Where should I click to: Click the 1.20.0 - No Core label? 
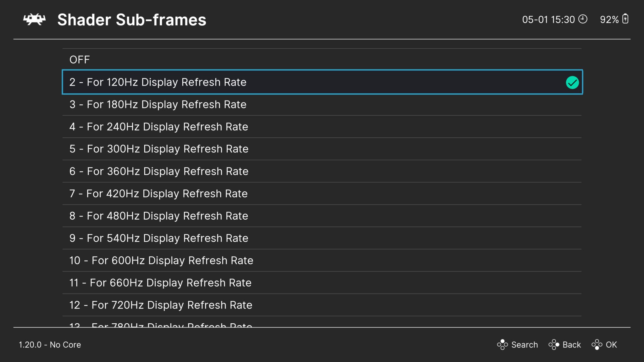pyautogui.click(x=50, y=344)
